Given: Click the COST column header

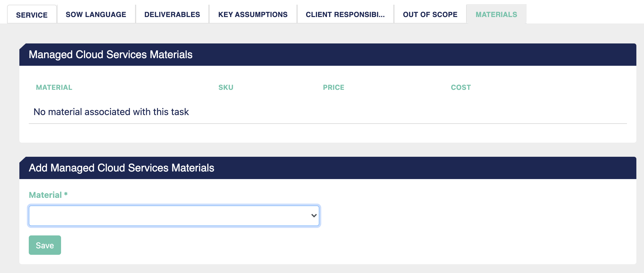Looking at the screenshot, I should [x=461, y=87].
